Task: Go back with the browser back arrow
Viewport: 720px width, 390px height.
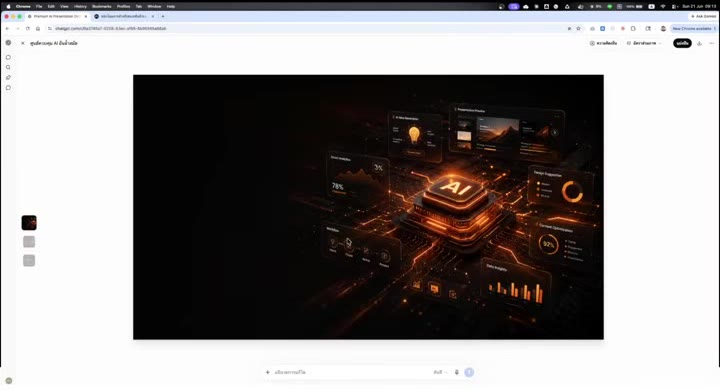Action: tap(7, 28)
